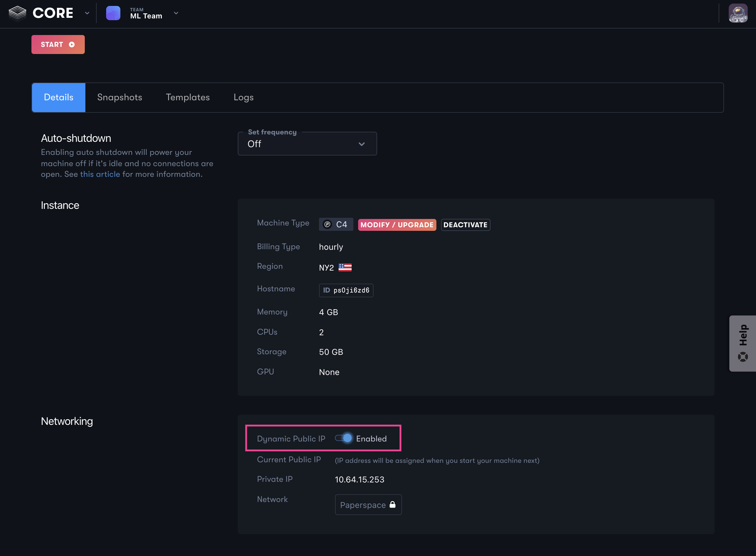Click the MODIFY / UPGRADE button

(x=396, y=225)
